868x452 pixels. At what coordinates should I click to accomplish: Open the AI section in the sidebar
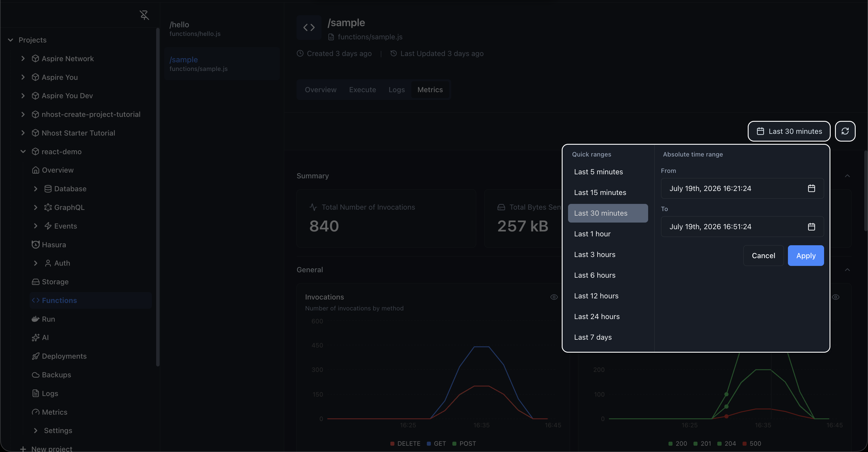coord(40,337)
